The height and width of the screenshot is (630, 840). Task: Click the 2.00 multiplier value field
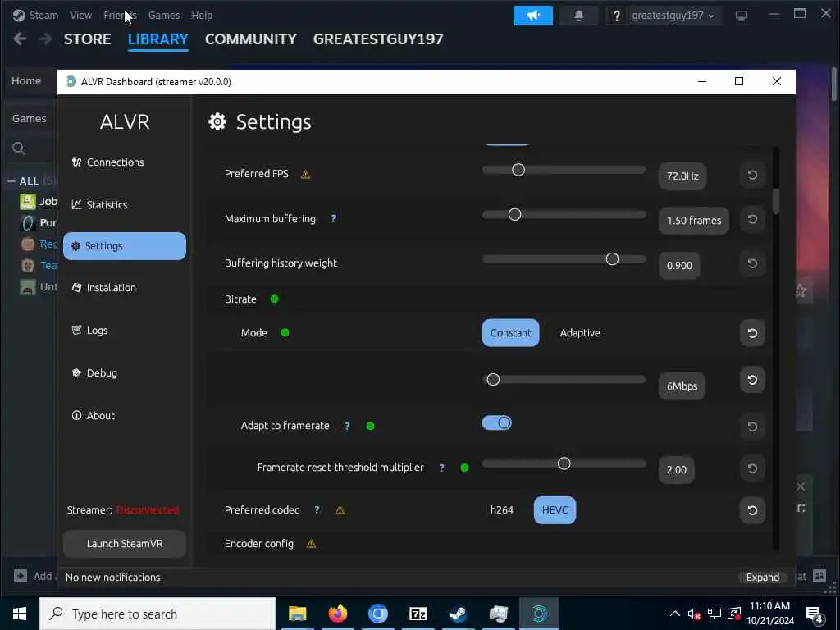(676, 470)
